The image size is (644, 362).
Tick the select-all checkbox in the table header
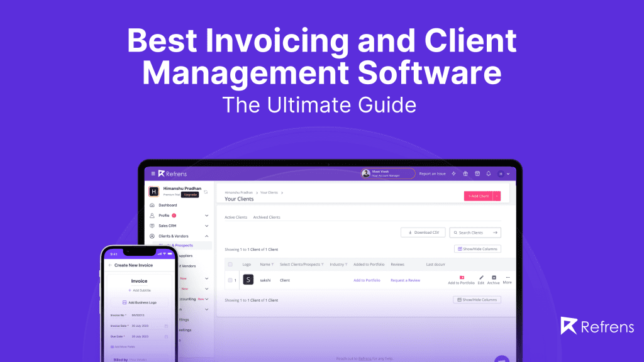point(230,265)
